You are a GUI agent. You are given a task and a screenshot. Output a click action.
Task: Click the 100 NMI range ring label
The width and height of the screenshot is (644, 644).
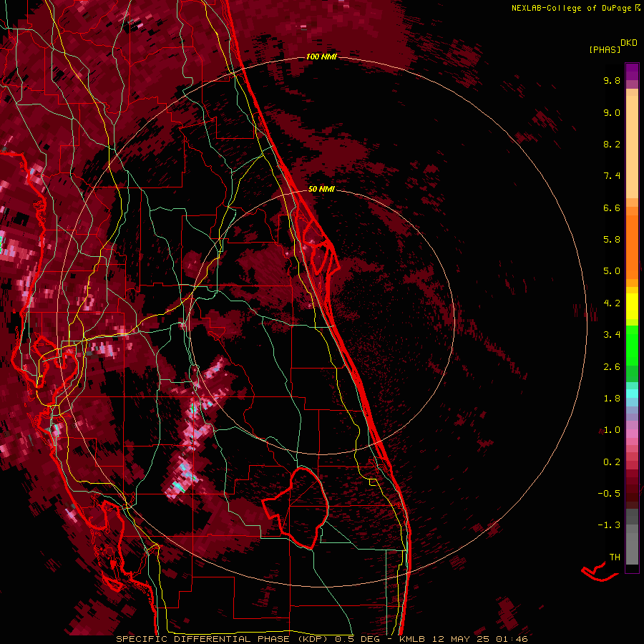pyautogui.click(x=321, y=57)
